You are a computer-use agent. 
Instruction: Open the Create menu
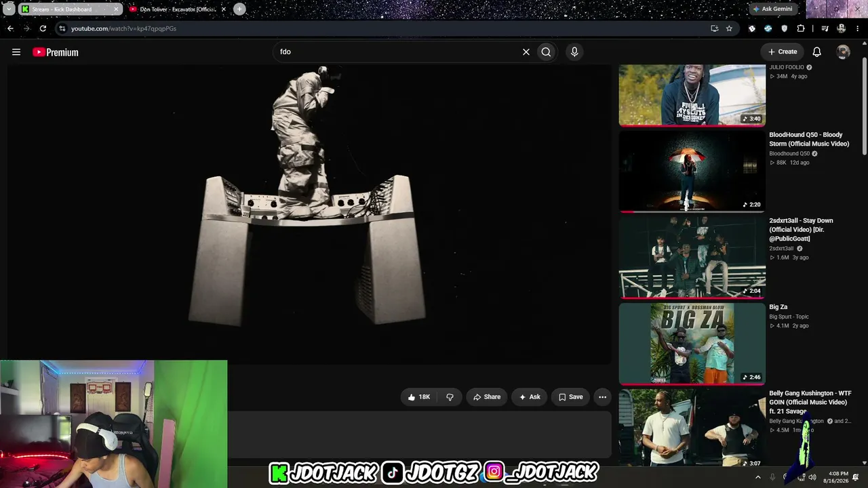783,52
